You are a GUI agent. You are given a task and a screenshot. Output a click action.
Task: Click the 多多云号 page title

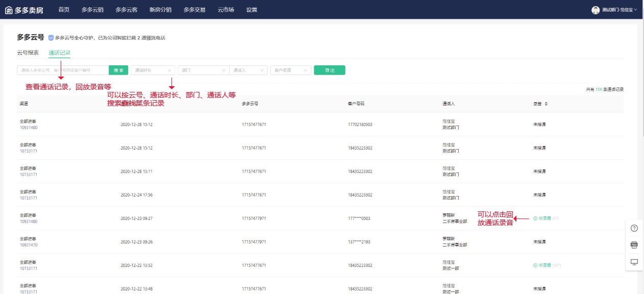tap(31, 38)
